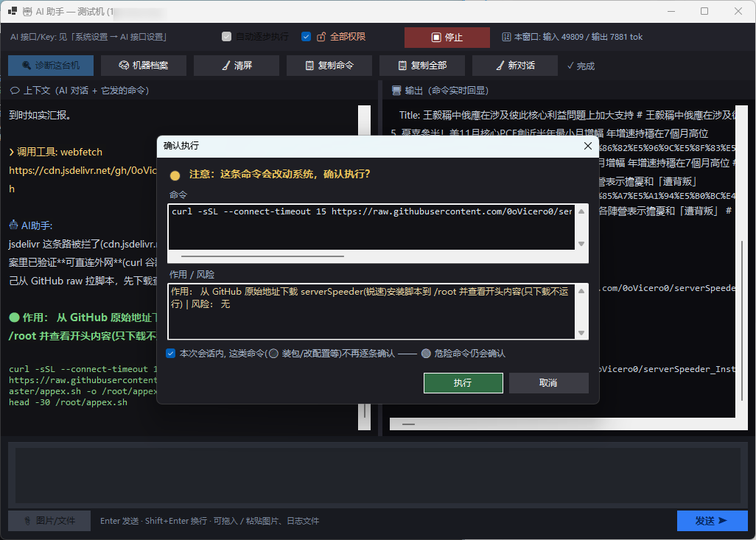Click the 作用 / 风险 text box
This screenshot has height=540, width=756.
pyautogui.click(x=371, y=311)
